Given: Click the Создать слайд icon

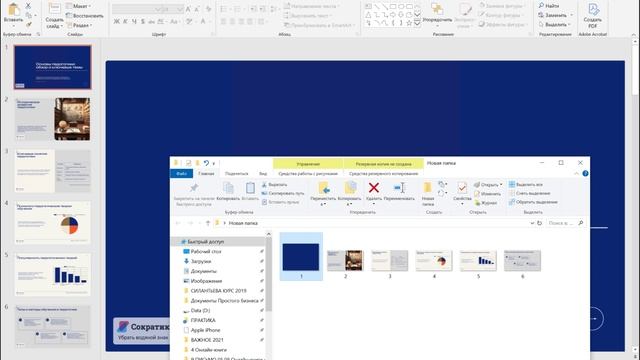Looking at the screenshot, I should (x=54, y=9).
